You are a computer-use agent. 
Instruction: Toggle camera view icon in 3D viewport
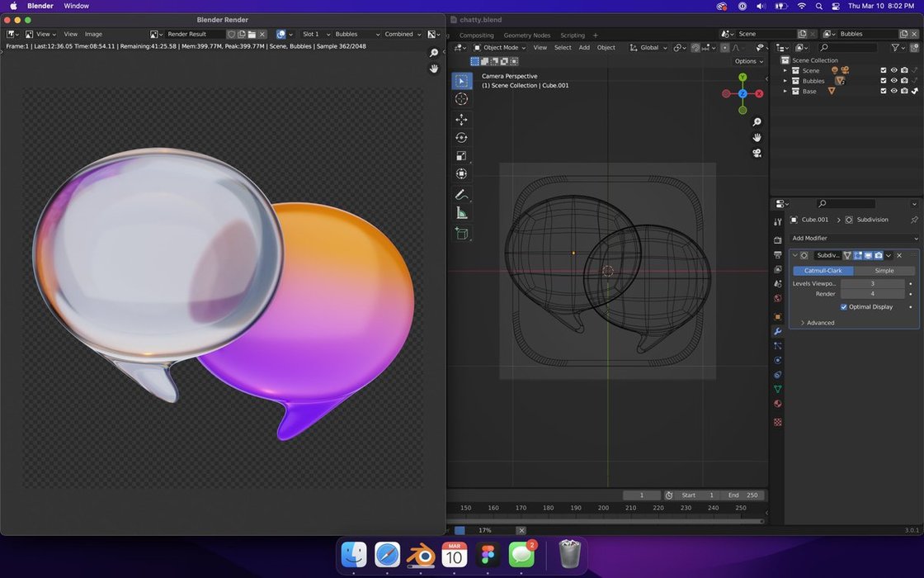(x=757, y=154)
